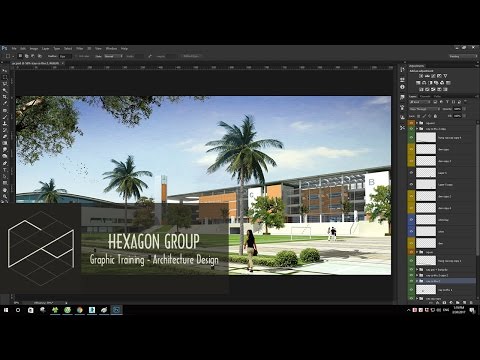This screenshot has width=480, height=360.
Task: Switch to the Paths tab
Action: pyautogui.click(x=437, y=96)
